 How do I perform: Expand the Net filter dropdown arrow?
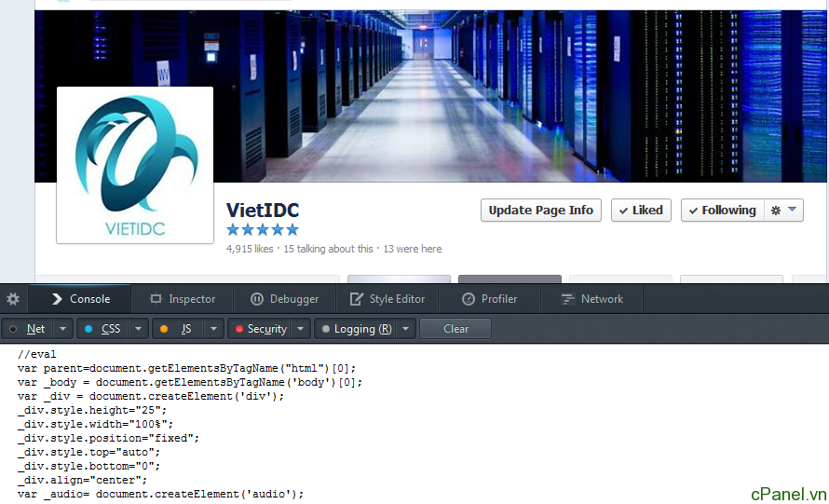pyautogui.click(x=63, y=329)
